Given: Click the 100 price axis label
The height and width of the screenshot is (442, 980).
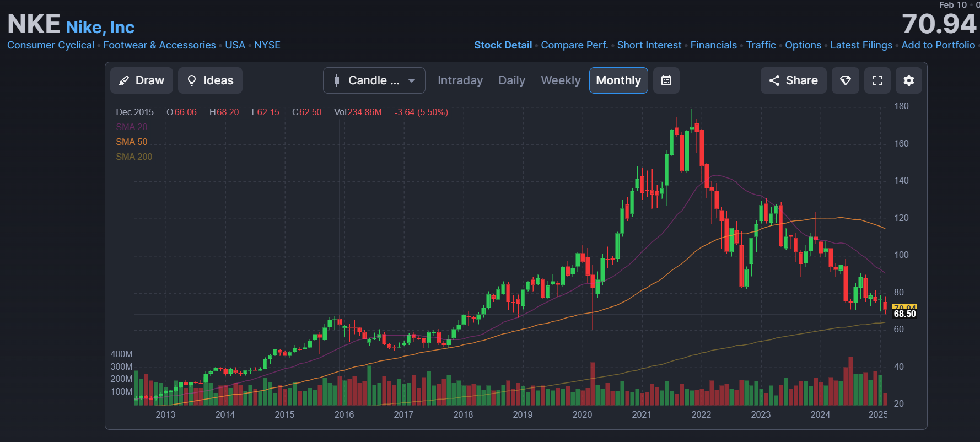Looking at the screenshot, I should click(x=901, y=255).
